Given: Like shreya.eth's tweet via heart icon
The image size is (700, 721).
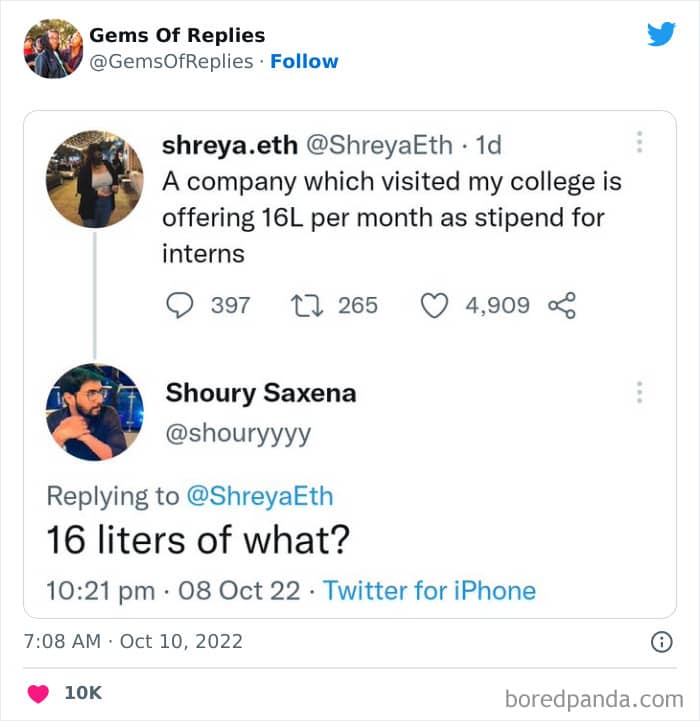Looking at the screenshot, I should click(434, 305).
